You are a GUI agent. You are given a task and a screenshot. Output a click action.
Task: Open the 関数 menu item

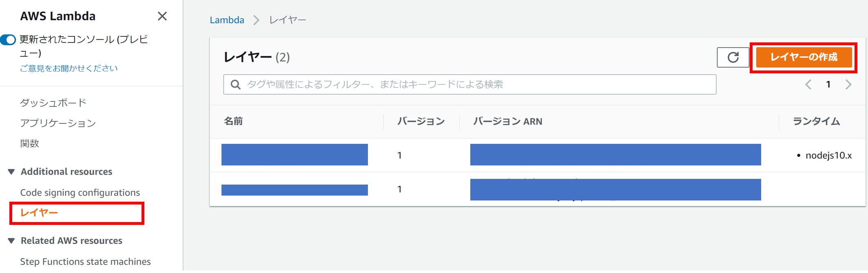click(x=30, y=143)
